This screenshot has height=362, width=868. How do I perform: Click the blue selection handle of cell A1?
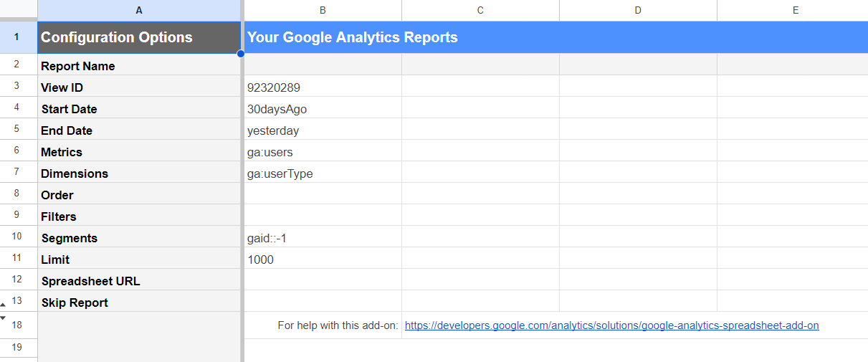[x=241, y=53]
